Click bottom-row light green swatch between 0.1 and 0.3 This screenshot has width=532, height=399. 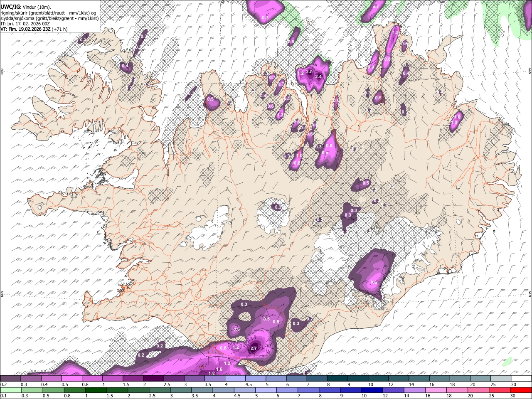pos(10,390)
